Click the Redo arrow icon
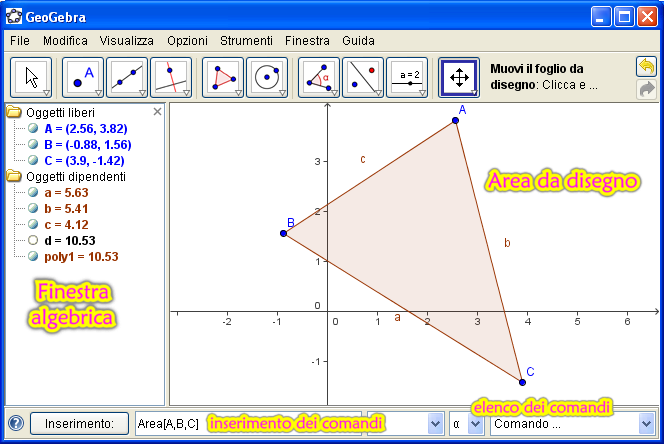 646,89
